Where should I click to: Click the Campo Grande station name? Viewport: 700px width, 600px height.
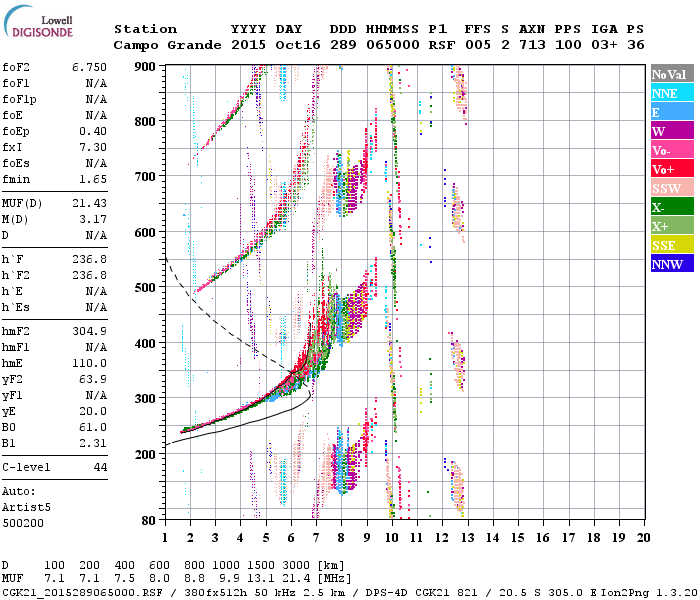click(x=167, y=46)
